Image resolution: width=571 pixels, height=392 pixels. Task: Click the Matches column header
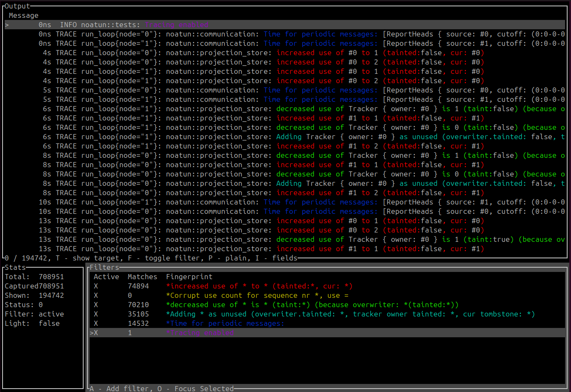pyautogui.click(x=142, y=277)
